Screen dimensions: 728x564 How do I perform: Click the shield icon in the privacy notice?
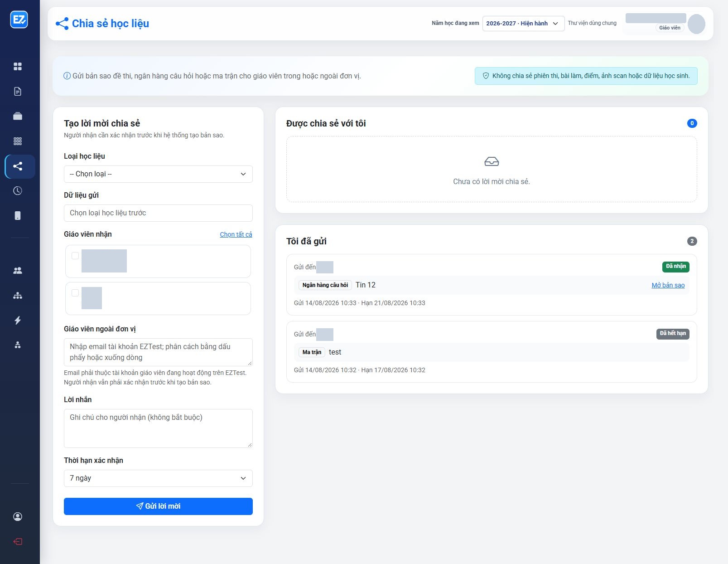point(486,76)
